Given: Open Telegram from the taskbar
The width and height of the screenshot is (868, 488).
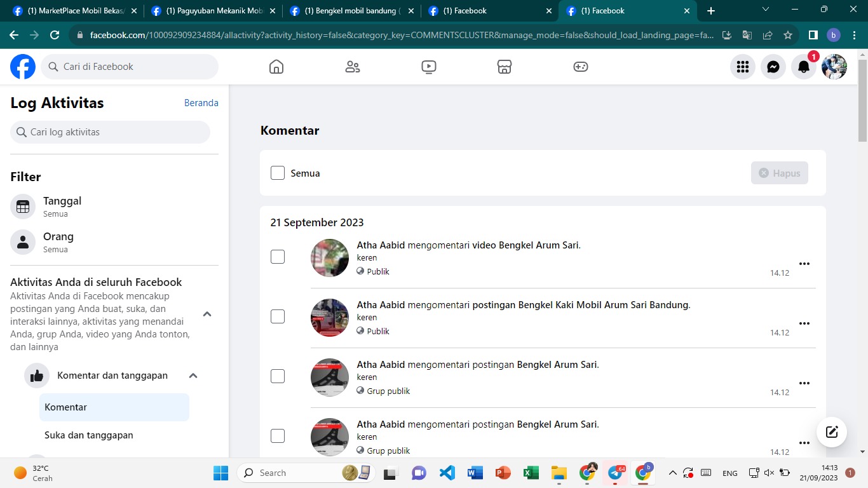Looking at the screenshot, I should [615, 473].
